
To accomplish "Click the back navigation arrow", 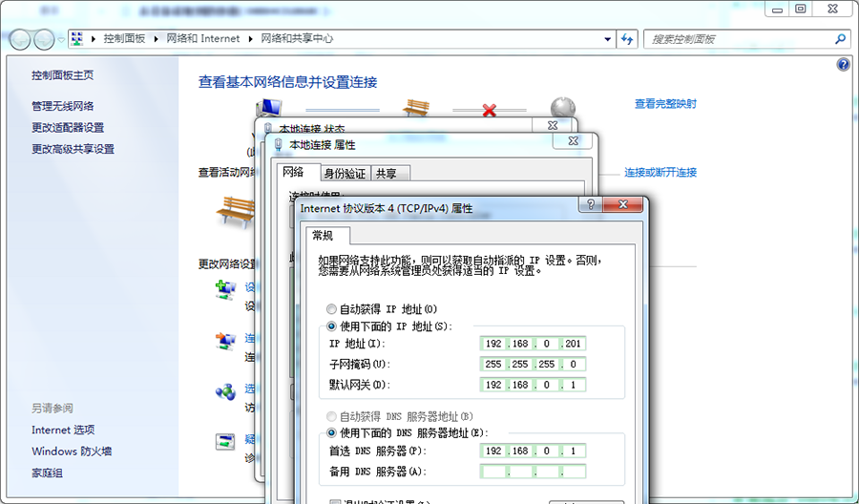I will pos(20,39).
